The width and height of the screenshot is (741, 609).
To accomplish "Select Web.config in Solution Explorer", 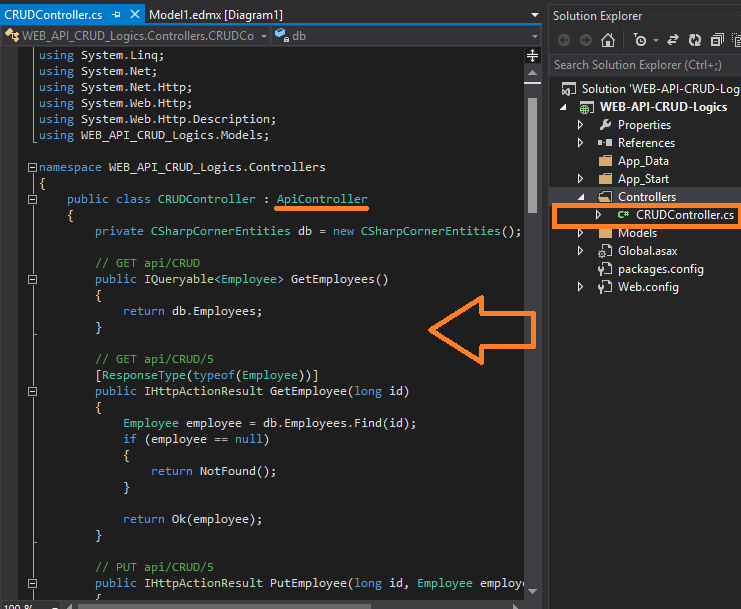I will 648,287.
